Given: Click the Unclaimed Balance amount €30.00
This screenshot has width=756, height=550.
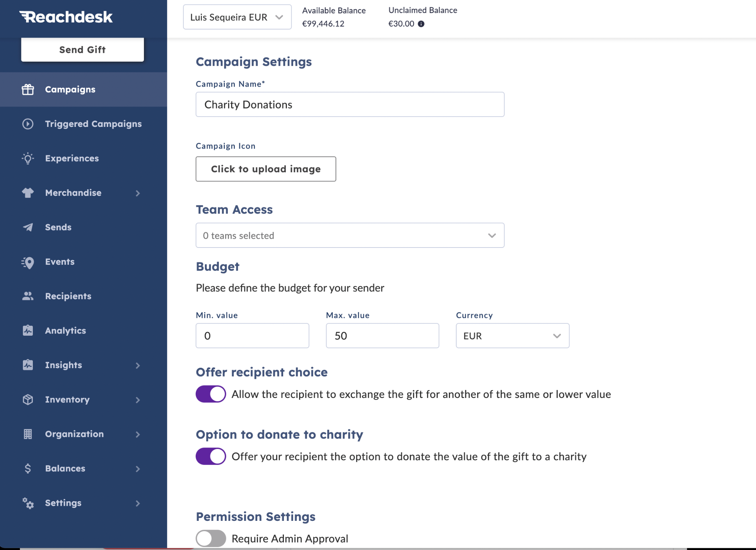Looking at the screenshot, I should click(401, 24).
